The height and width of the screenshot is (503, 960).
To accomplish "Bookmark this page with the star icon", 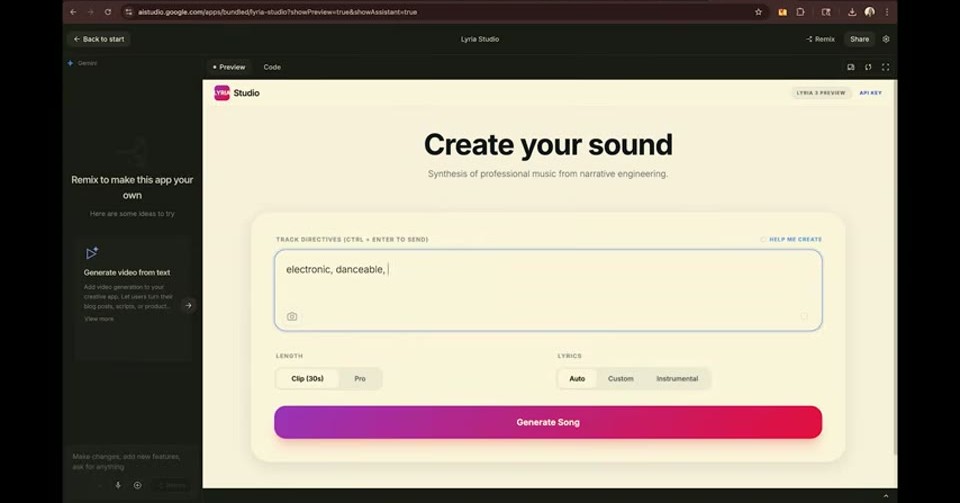I will [759, 12].
